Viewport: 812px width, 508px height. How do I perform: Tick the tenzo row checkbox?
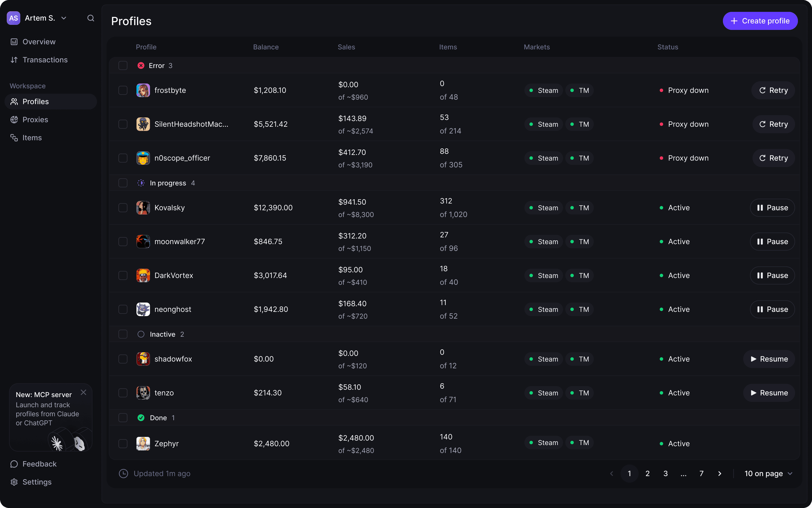point(123,393)
